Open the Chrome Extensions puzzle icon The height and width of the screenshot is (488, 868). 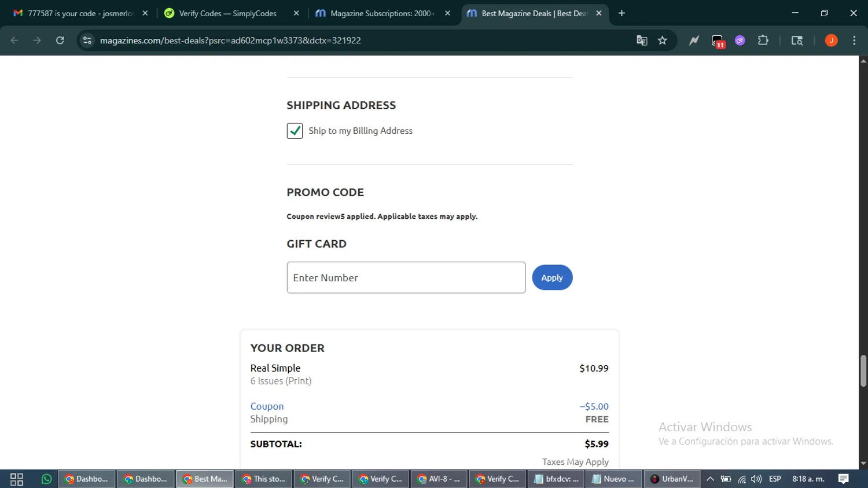(763, 41)
